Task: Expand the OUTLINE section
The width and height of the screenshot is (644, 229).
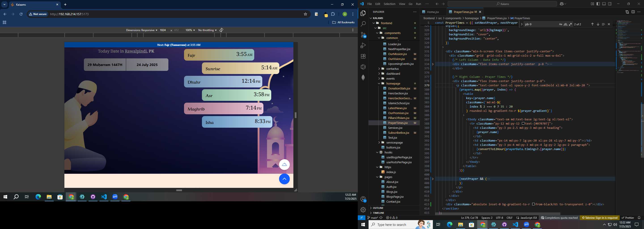Action: (378, 208)
